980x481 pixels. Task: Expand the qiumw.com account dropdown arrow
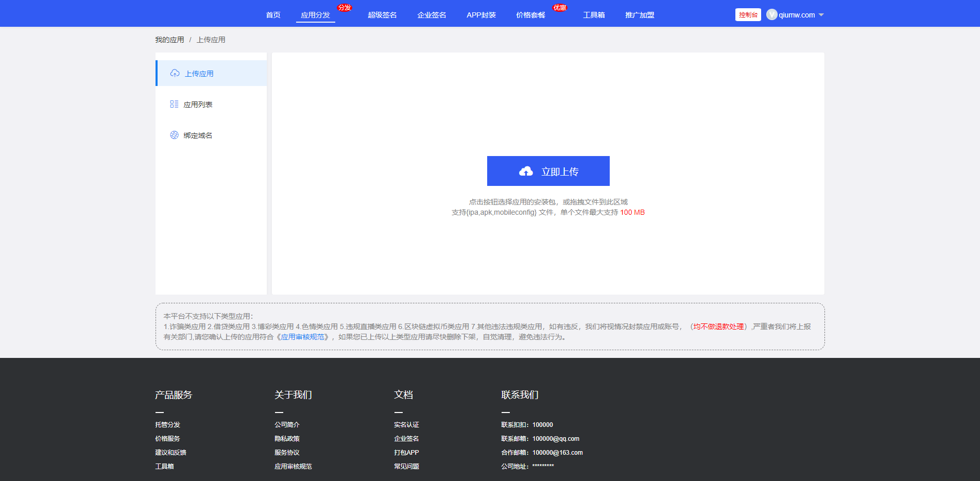tap(821, 15)
